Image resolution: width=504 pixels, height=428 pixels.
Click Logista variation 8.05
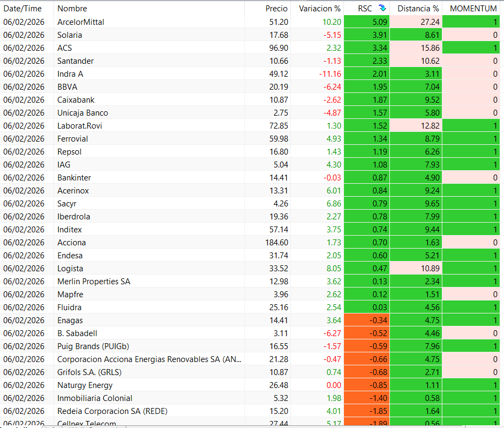click(x=334, y=268)
